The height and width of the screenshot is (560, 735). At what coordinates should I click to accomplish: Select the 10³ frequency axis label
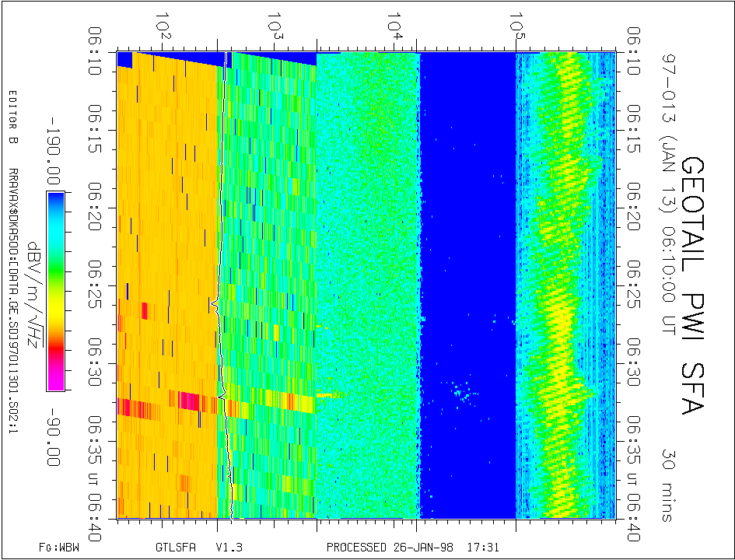click(275, 26)
